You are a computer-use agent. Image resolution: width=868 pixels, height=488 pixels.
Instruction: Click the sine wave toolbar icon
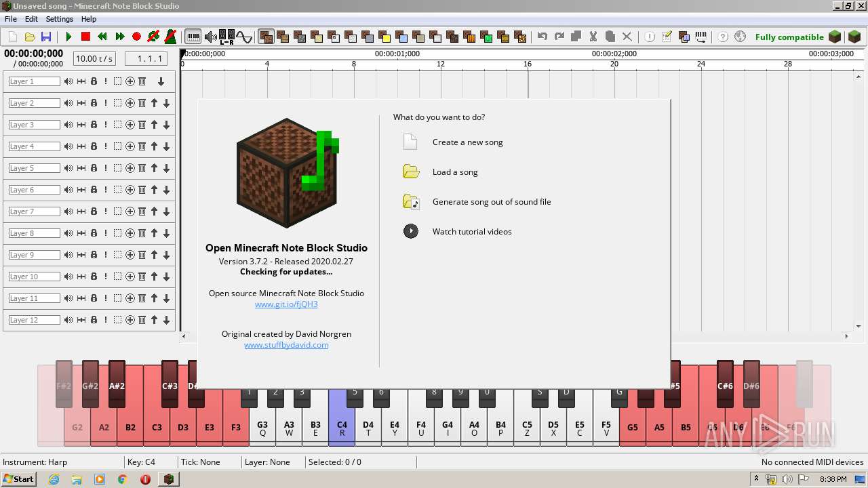[x=244, y=37]
